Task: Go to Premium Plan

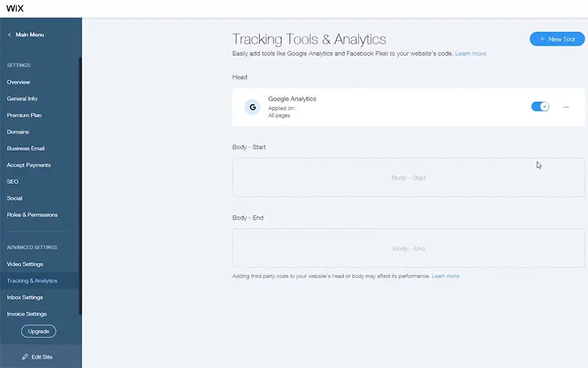Action: pyautogui.click(x=24, y=115)
